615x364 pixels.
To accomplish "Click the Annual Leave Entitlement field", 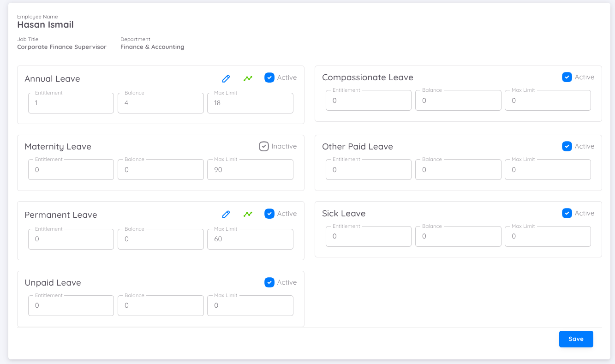I will click(x=71, y=103).
